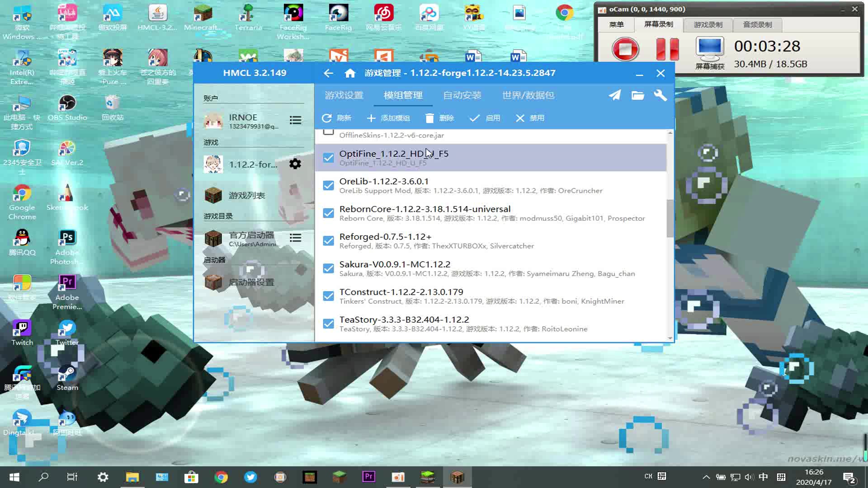The width and height of the screenshot is (868, 488).
Task: Open Tencent QQ desktop shortcut
Action: 22,242
